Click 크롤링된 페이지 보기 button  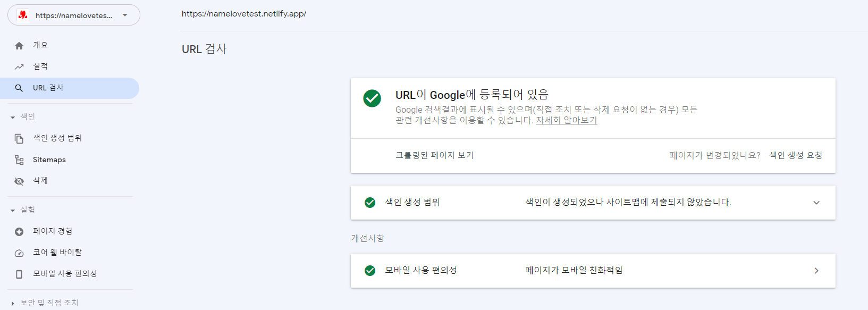(x=434, y=155)
